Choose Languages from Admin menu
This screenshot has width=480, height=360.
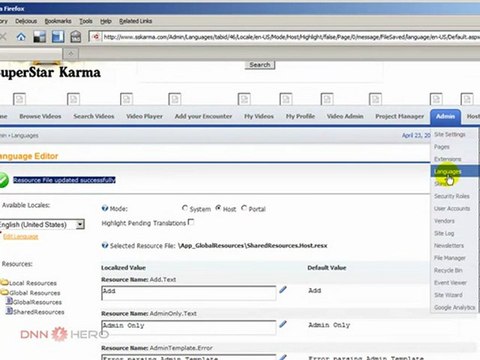point(448,171)
